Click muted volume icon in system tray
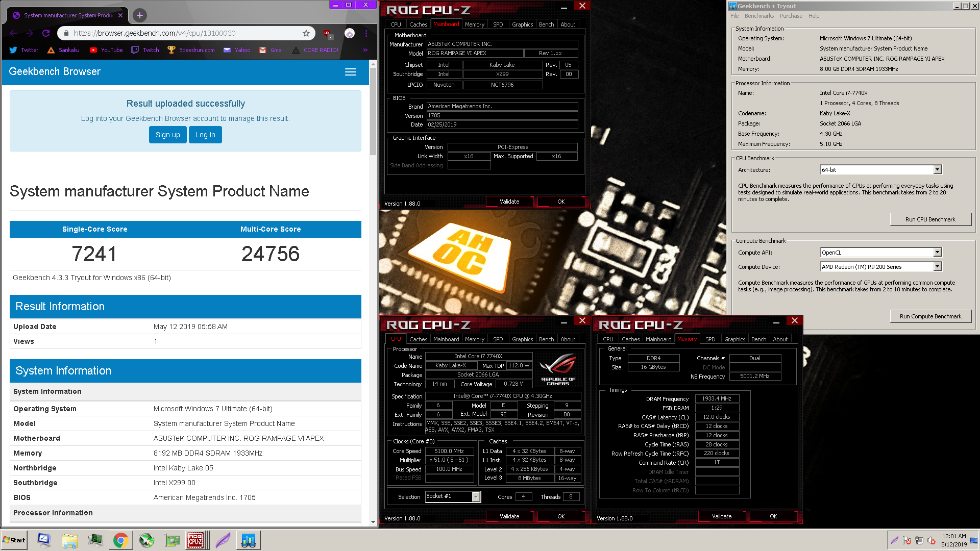The height and width of the screenshot is (551, 980). [x=931, y=540]
